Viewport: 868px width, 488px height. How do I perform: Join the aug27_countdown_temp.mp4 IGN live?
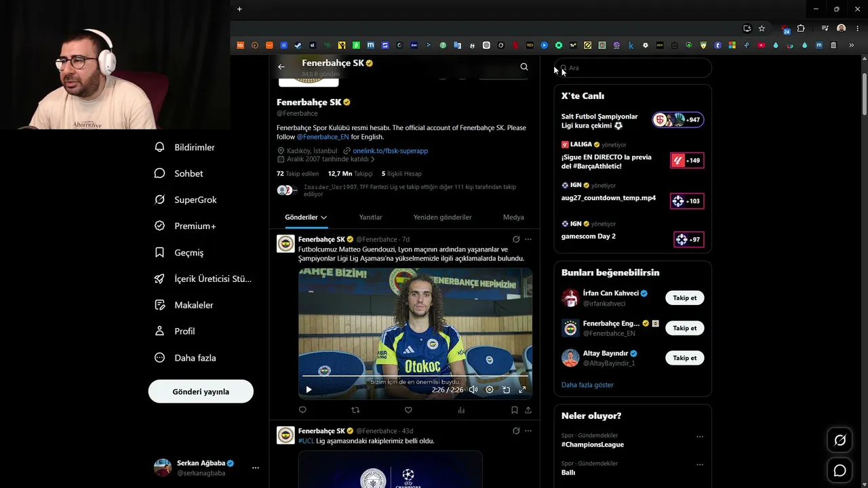(x=687, y=201)
